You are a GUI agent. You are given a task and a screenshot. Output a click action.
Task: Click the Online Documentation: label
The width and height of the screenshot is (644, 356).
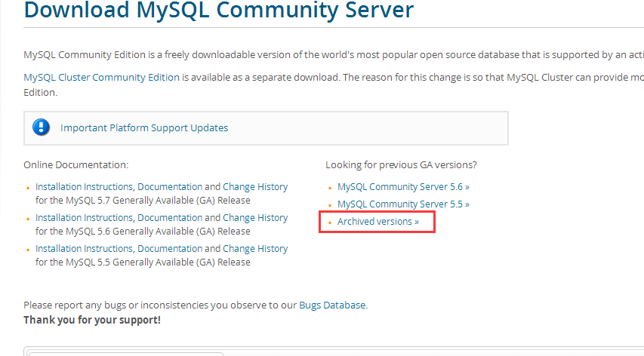tap(76, 165)
